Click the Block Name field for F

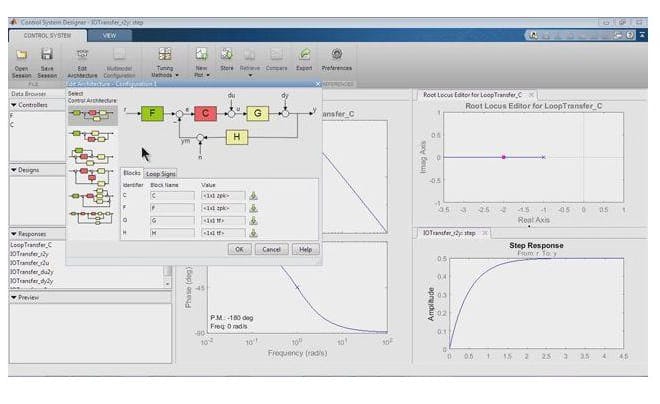(172, 208)
